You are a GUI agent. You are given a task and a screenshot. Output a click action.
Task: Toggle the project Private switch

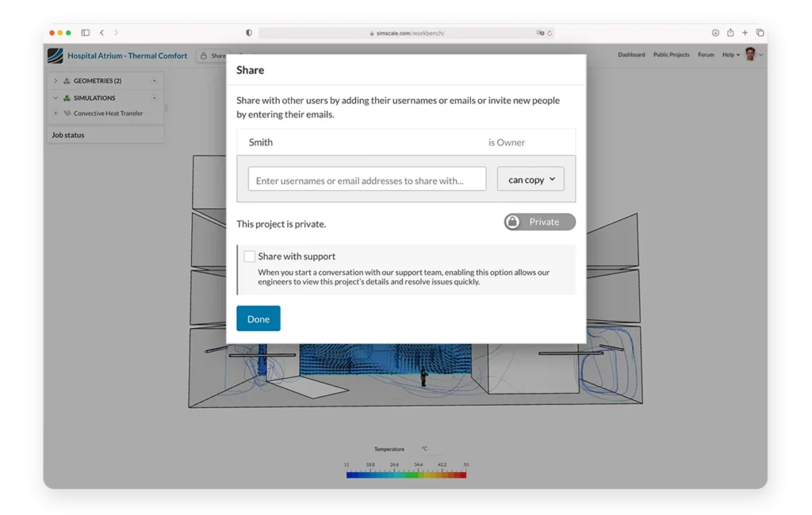point(540,222)
